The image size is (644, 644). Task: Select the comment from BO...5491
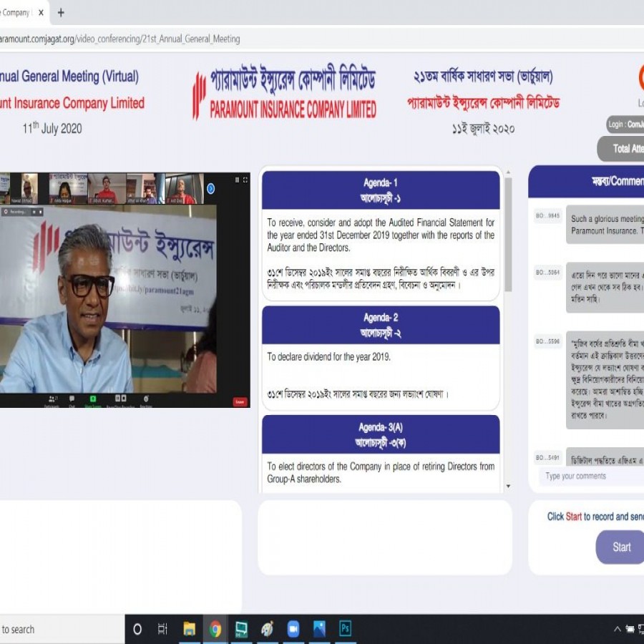pos(605,457)
